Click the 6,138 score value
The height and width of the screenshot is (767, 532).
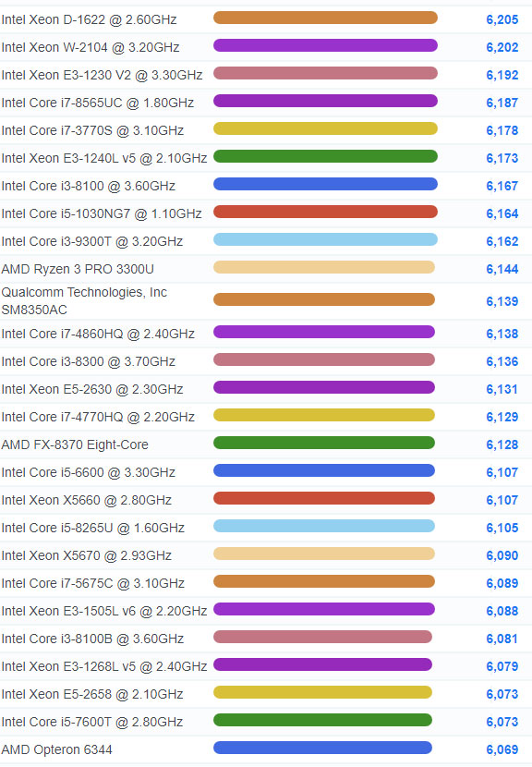point(502,334)
